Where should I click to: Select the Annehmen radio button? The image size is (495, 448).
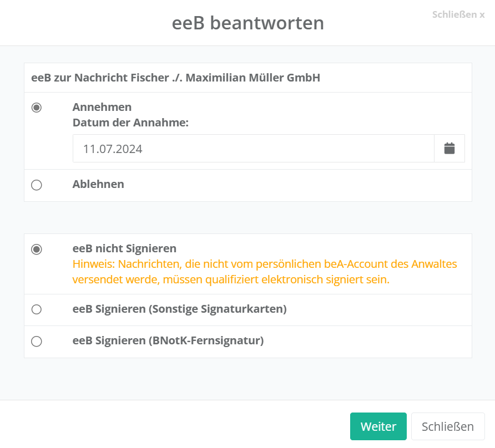click(37, 108)
